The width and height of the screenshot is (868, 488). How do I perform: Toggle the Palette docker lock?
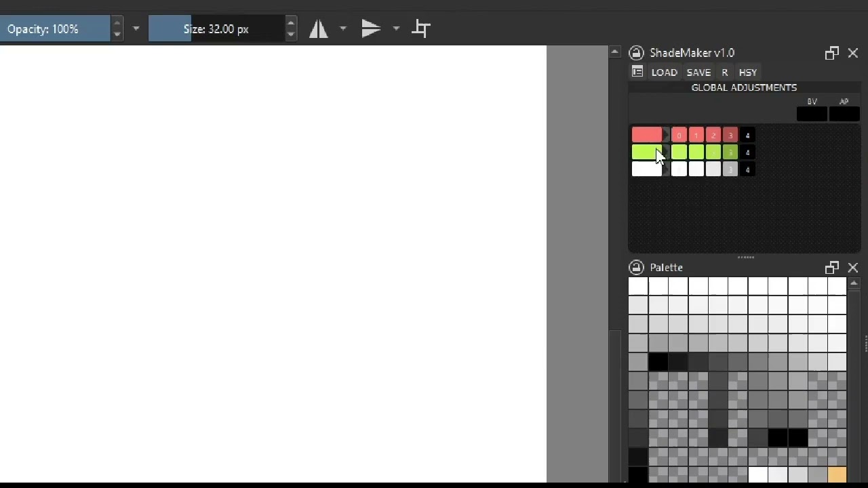(x=636, y=268)
